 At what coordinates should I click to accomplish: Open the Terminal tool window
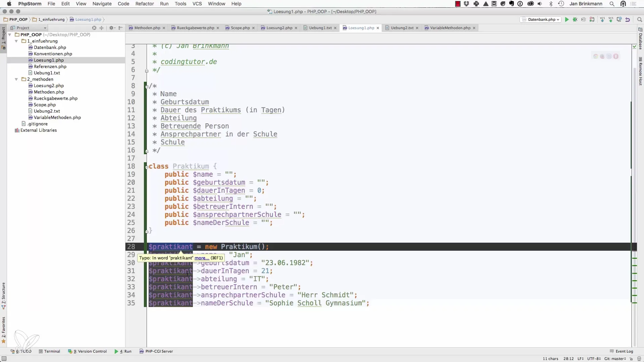[49, 351]
